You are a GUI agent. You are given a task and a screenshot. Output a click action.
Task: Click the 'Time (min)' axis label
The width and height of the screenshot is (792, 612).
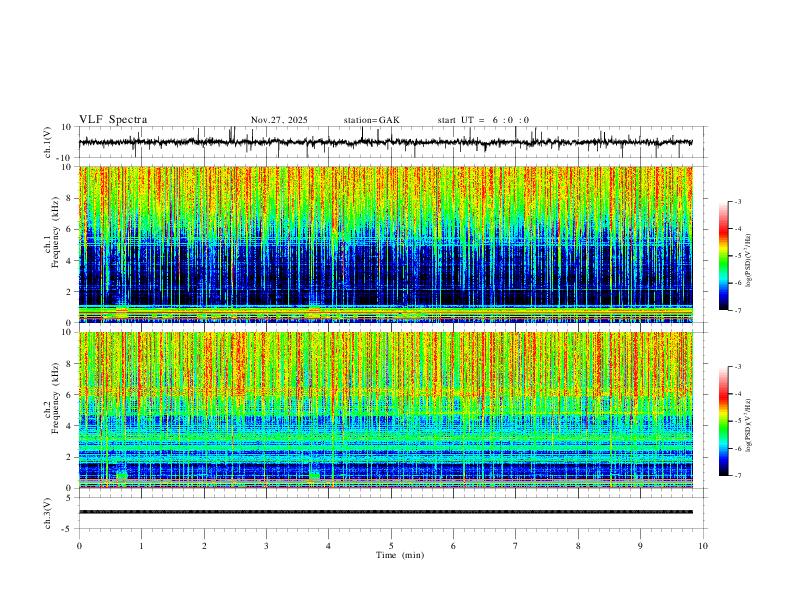click(400, 555)
